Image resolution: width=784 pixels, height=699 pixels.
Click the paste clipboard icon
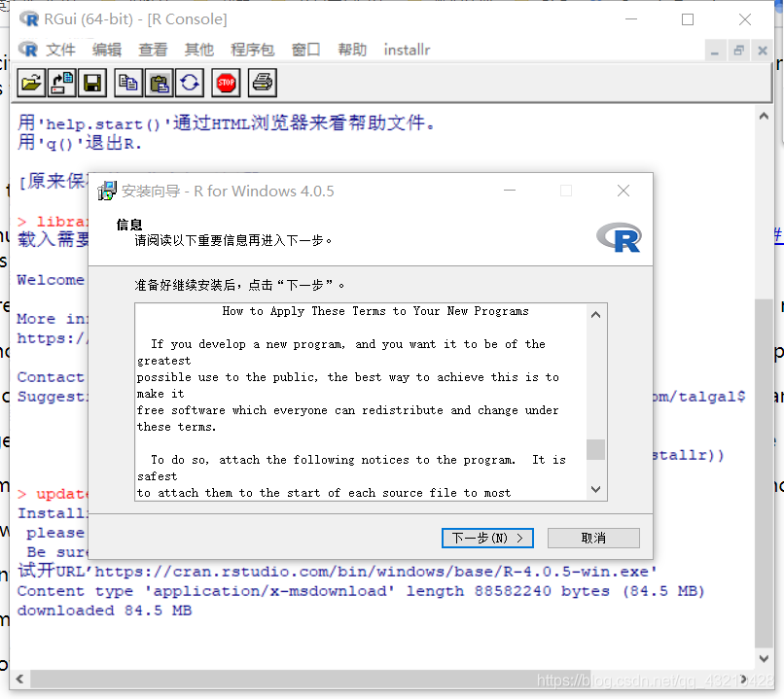click(159, 83)
